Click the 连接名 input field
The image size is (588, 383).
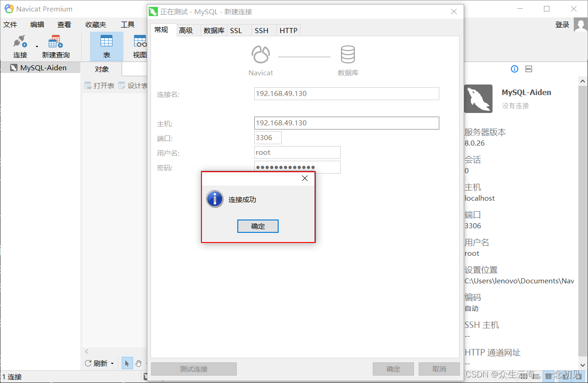coord(347,94)
